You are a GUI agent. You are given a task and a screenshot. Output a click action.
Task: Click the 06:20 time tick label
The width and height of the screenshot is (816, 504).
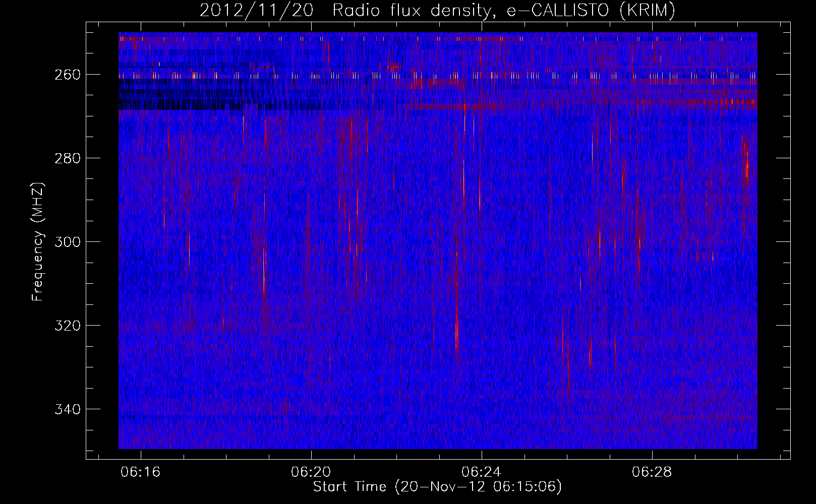point(311,472)
